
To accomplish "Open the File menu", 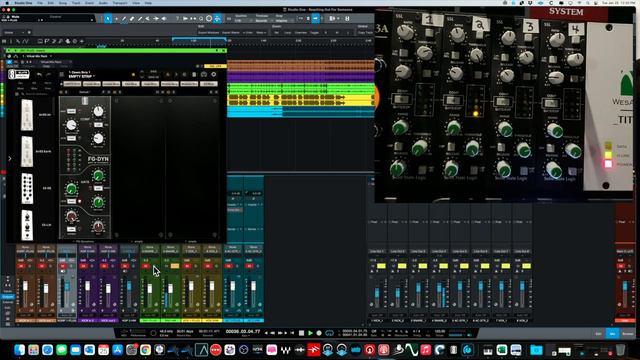I will [40, 3].
